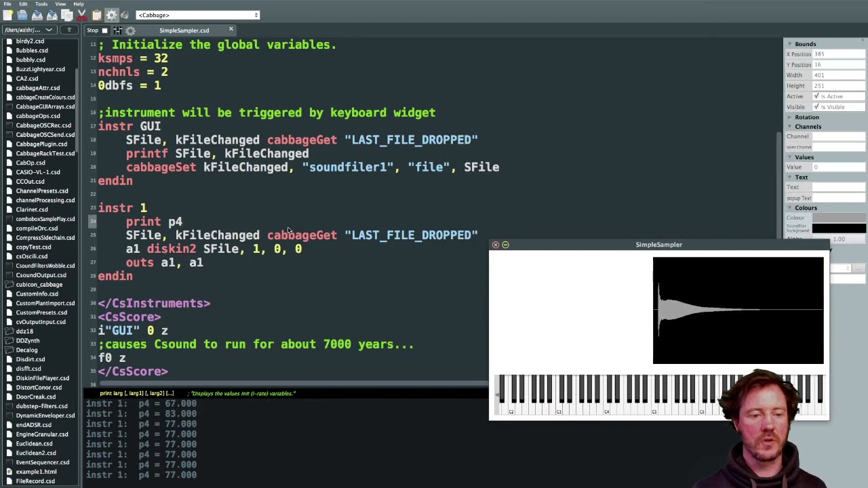Open the File menu

click(x=7, y=4)
